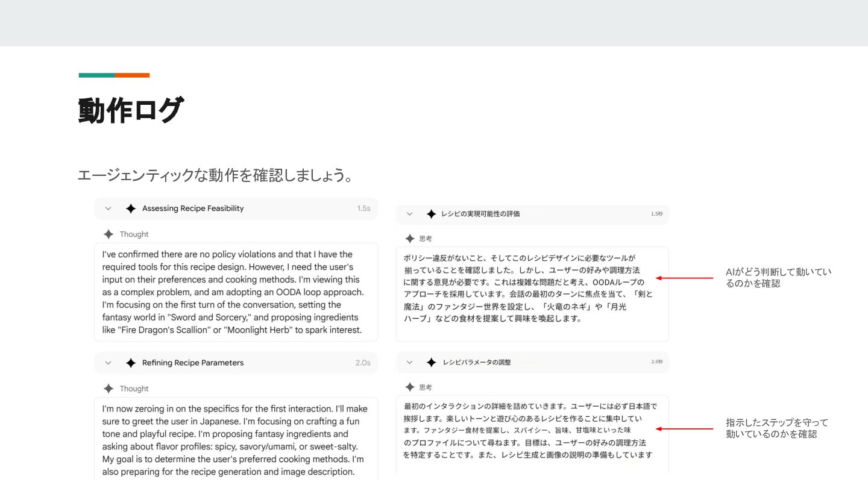Viewport: 868px width, 488px height.
Task: Click the subtitle "エージェンティックな動作を確認しましょう。"
Action: click(x=215, y=176)
